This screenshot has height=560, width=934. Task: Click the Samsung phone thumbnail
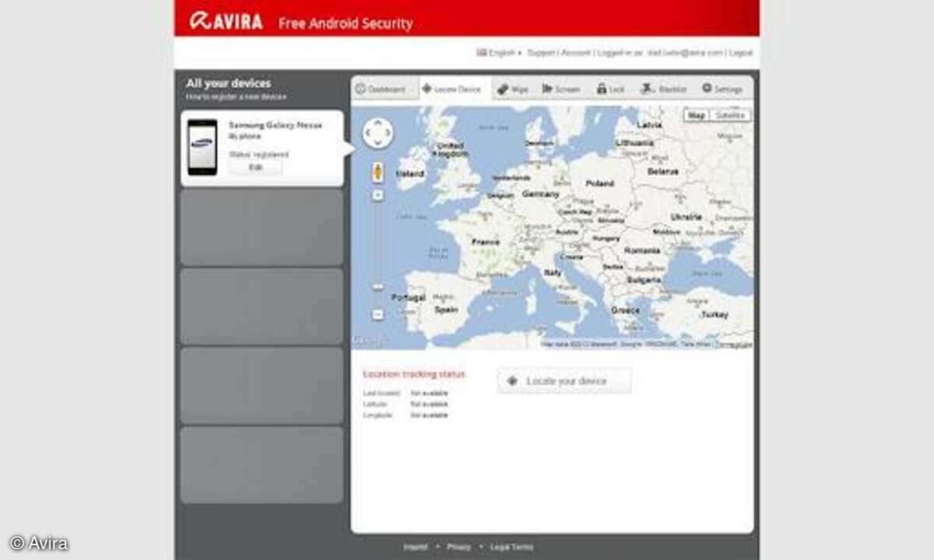pos(202,146)
